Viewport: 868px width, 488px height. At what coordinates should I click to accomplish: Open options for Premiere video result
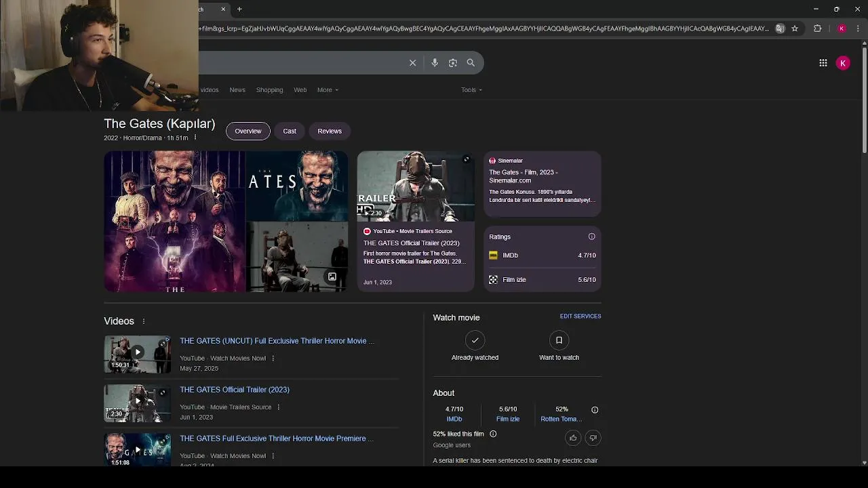coord(273,456)
